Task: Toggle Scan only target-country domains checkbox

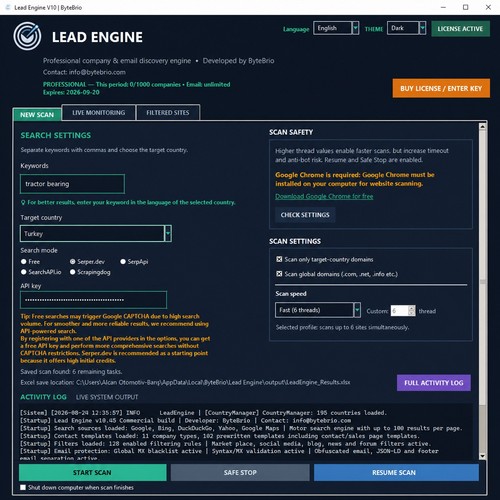Action: 279,259
